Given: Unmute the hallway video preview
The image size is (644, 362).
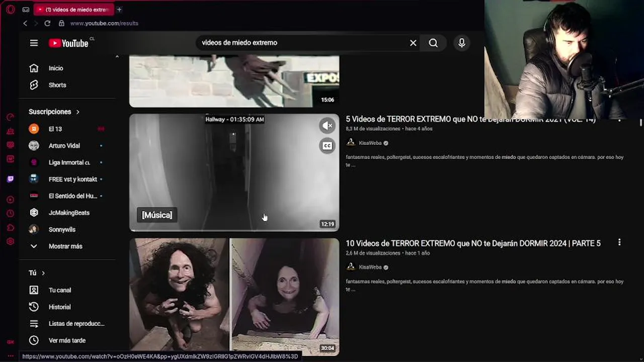Looking at the screenshot, I should pos(327,126).
